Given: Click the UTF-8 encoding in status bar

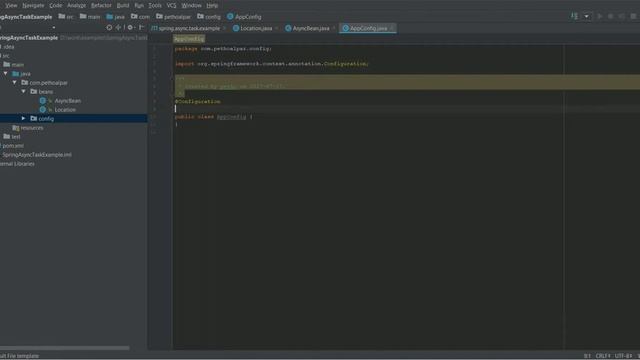Looking at the screenshot, I should tap(623, 356).
